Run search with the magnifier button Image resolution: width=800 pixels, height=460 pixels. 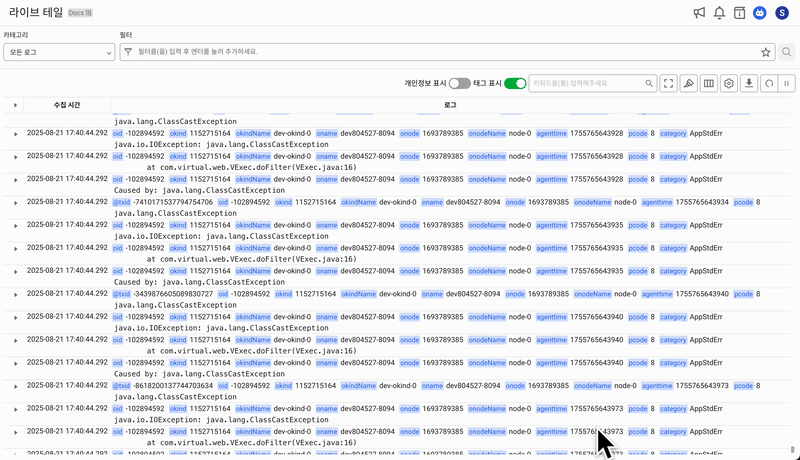[x=787, y=52]
